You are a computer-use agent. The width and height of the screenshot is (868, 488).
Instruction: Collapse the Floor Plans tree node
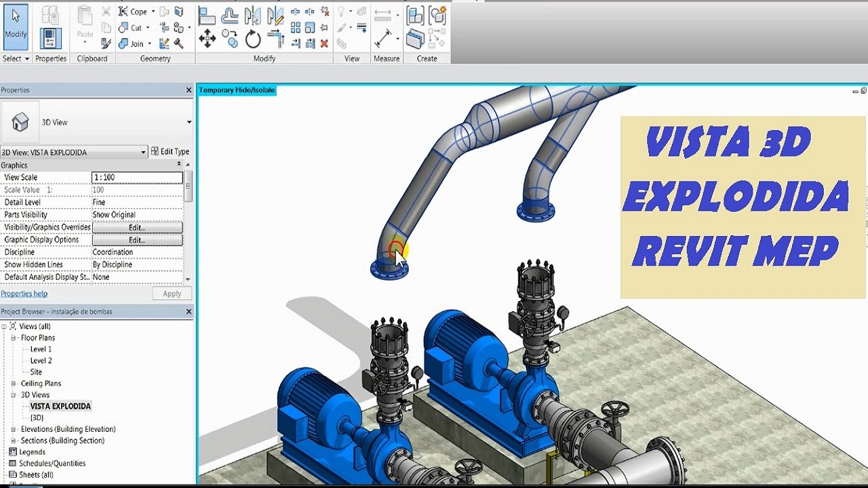coord(14,338)
